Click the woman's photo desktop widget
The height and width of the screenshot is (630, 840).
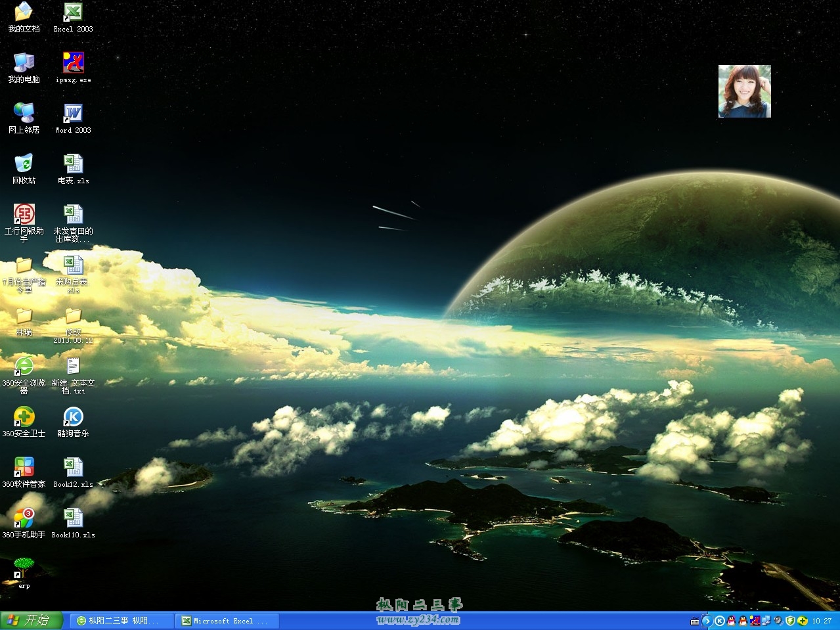pos(744,91)
